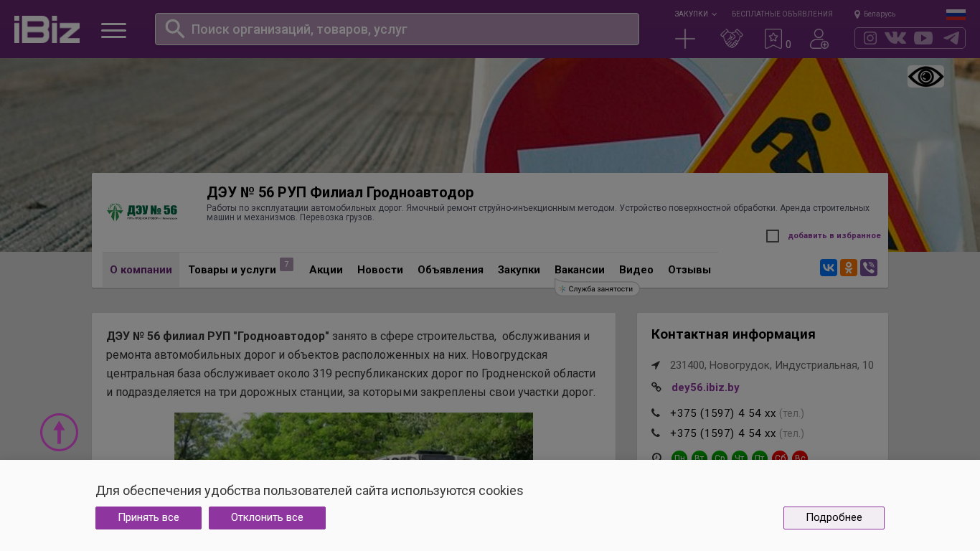Click Подробнее about cookies
The height and width of the screenshot is (551, 980).
834,518
